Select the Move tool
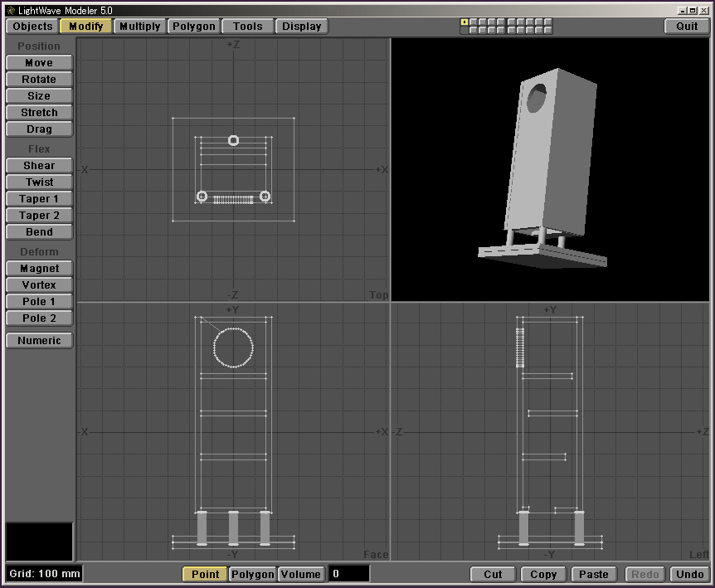715x588 pixels. point(39,63)
